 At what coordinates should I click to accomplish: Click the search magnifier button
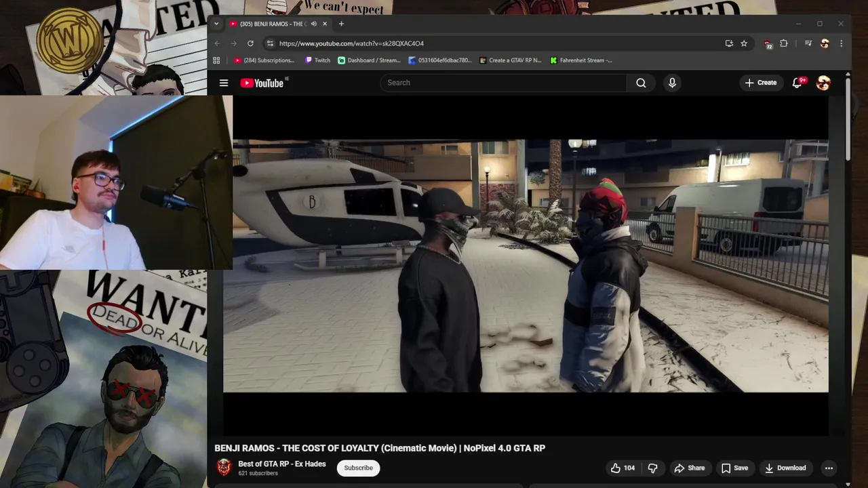pos(641,83)
